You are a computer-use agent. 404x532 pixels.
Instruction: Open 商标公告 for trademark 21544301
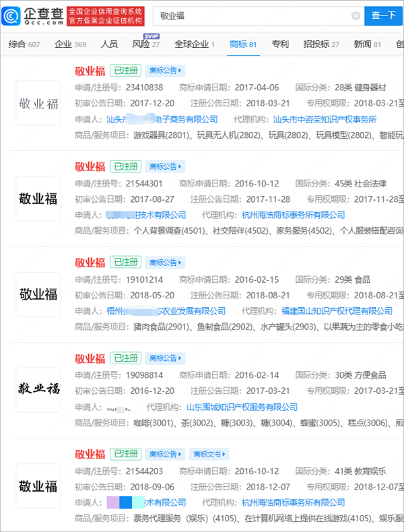pyautogui.click(x=165, y=166)
